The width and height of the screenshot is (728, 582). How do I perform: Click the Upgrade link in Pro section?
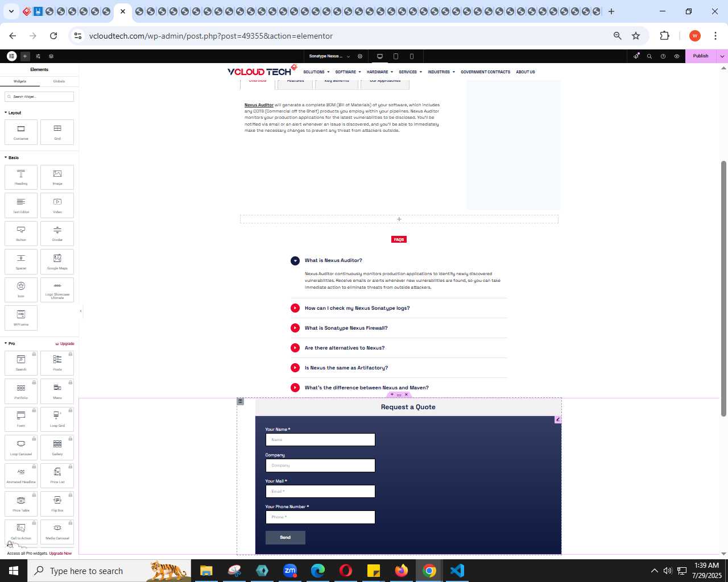(x=65, y=343)
